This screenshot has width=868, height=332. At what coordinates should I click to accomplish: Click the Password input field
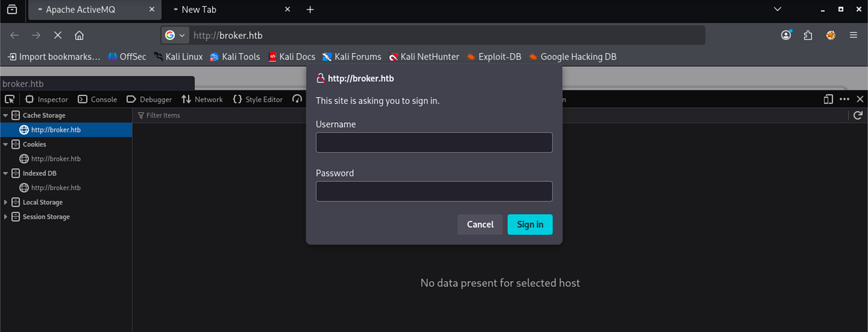pos(434,191)
